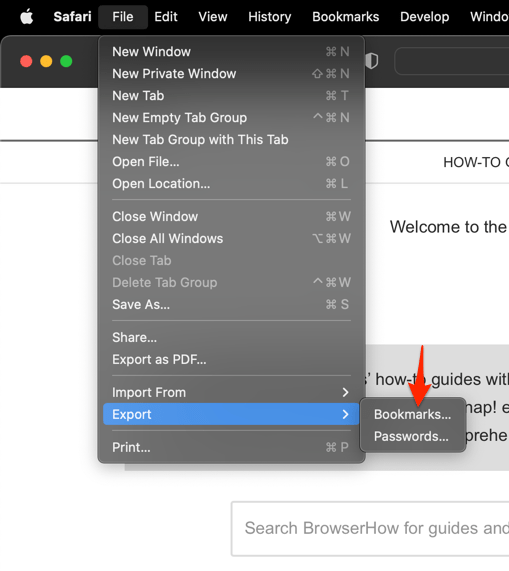This screenshot has width=509, height=571.
Task: Choose New Window
Action: [x=231, y=52]
